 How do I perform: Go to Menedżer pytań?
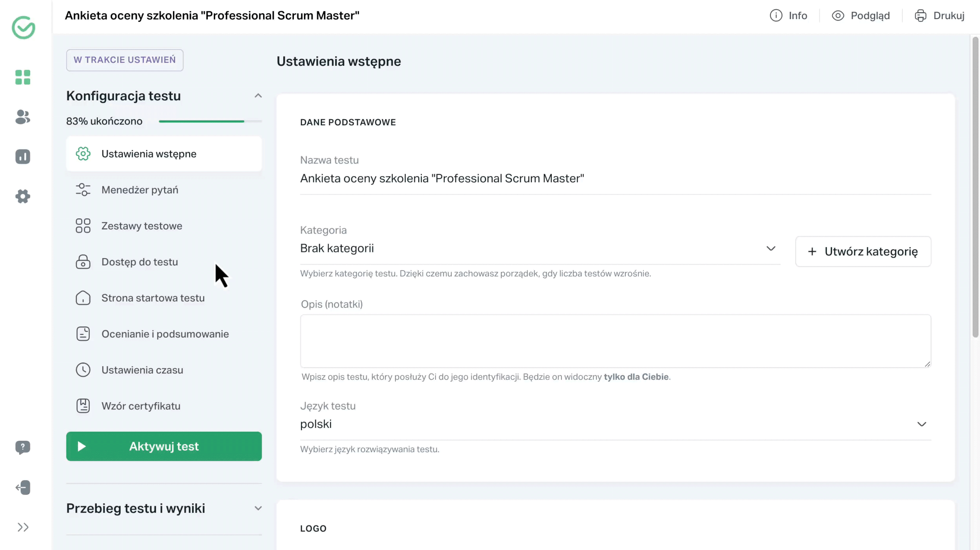[140, 190]
